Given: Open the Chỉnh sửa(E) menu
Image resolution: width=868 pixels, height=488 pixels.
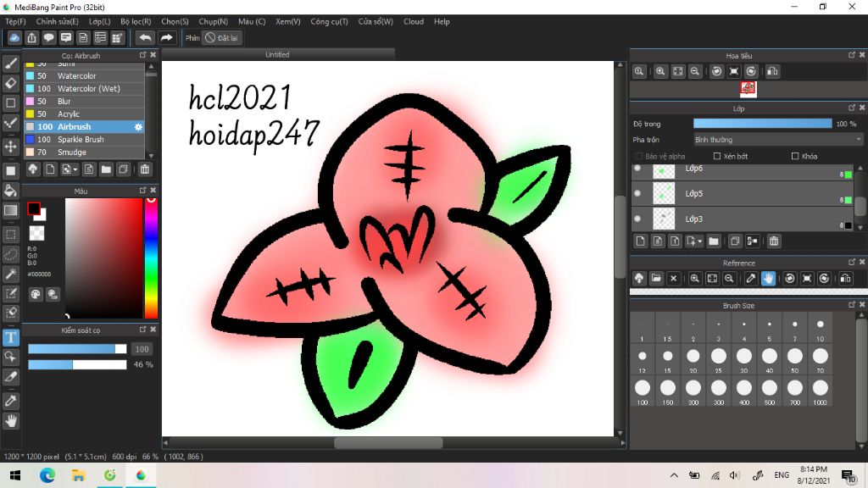Looking at the screenshot, I should tap(57, 21).
